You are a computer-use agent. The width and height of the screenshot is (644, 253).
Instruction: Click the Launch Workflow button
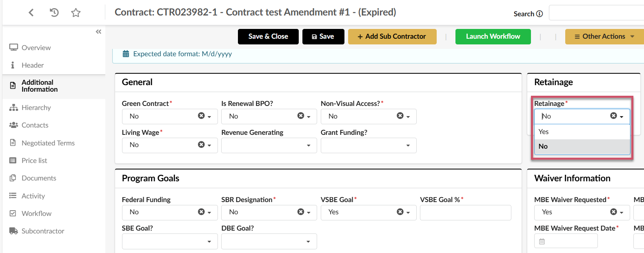(x=493, y=37)
